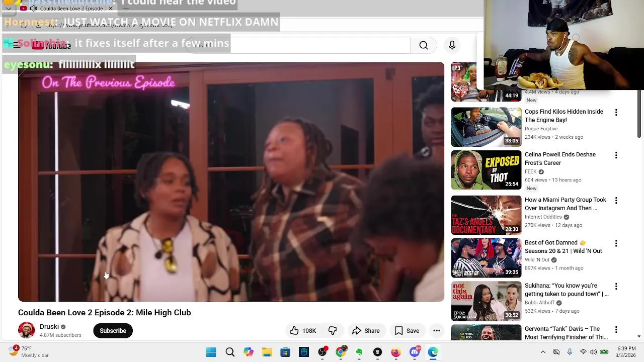Open Windows Start menu

(211, 352)
